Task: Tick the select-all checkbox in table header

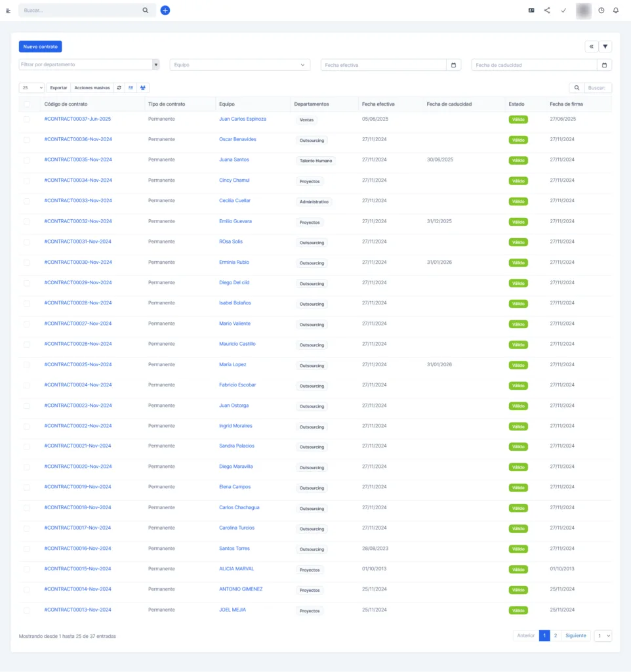Action: (x=27, y=104)
